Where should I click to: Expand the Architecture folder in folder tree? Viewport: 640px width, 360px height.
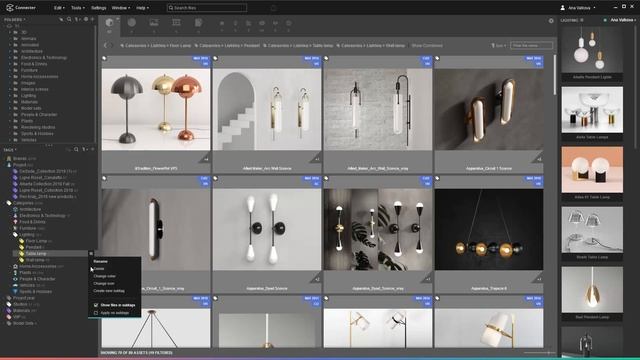tap(10, 51)
